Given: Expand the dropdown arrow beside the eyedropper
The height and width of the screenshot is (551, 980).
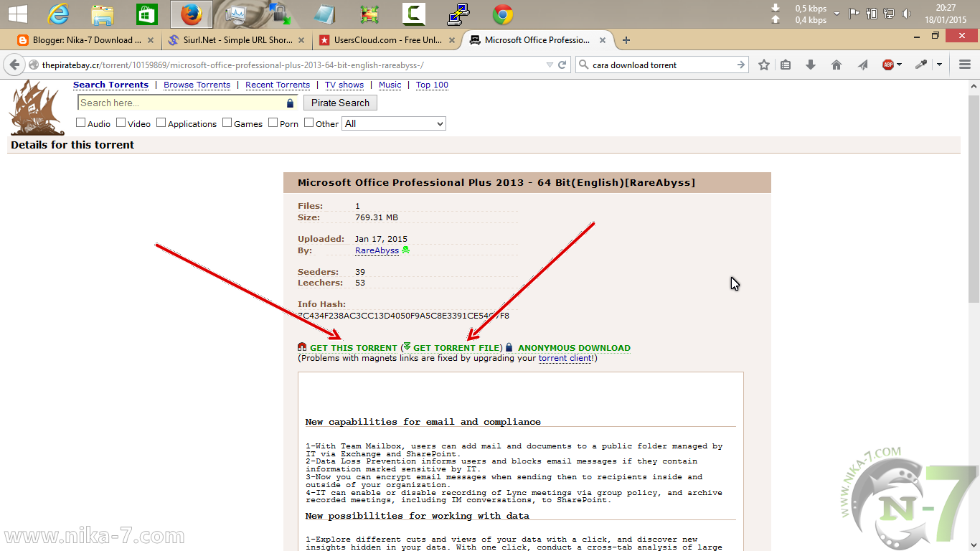Looking at the screenshot, I should [x=939, y=65].
